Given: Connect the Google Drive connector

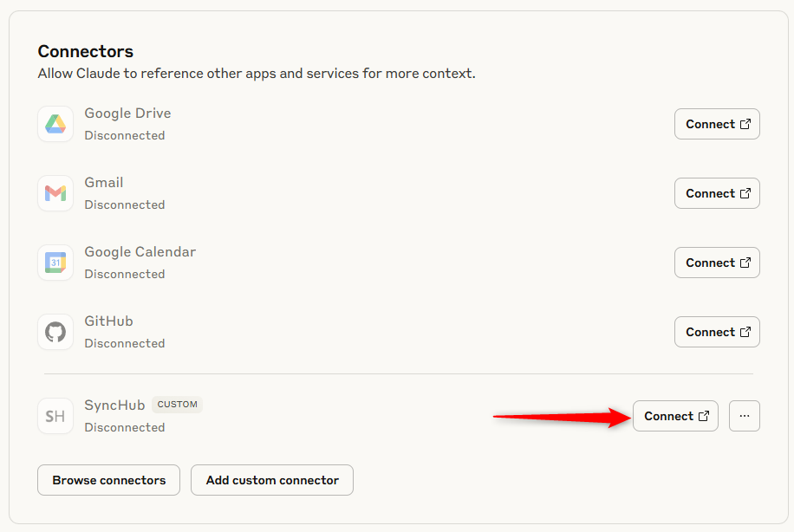Looking at the screenshot, I should coord(717,124).
